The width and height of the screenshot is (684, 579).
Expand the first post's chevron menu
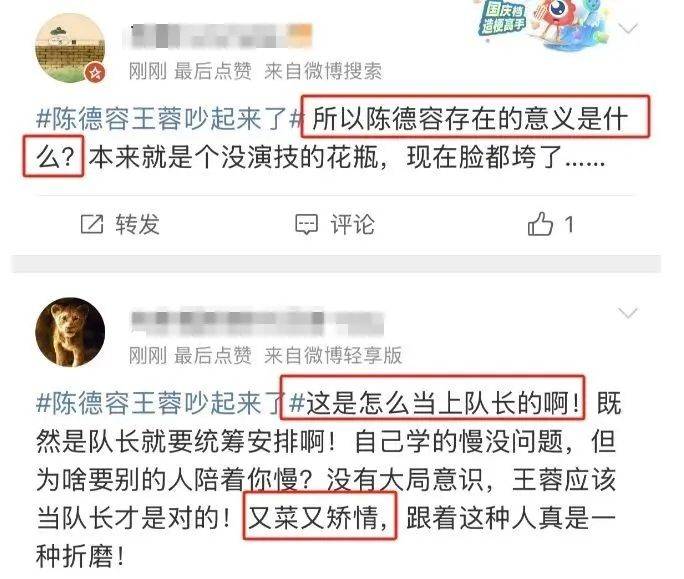pyautogui.click(x=628, y=29)
